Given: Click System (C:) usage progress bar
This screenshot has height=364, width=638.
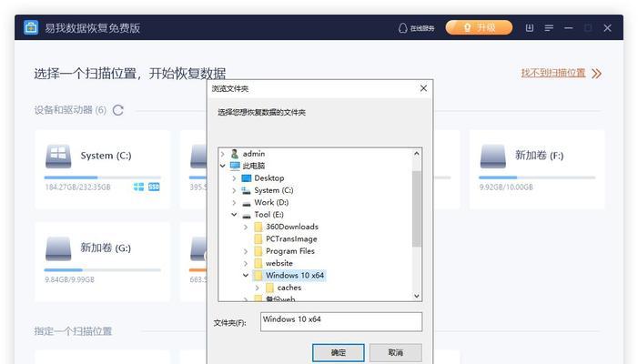Looking at the screenshot, I should click(103, 177).
